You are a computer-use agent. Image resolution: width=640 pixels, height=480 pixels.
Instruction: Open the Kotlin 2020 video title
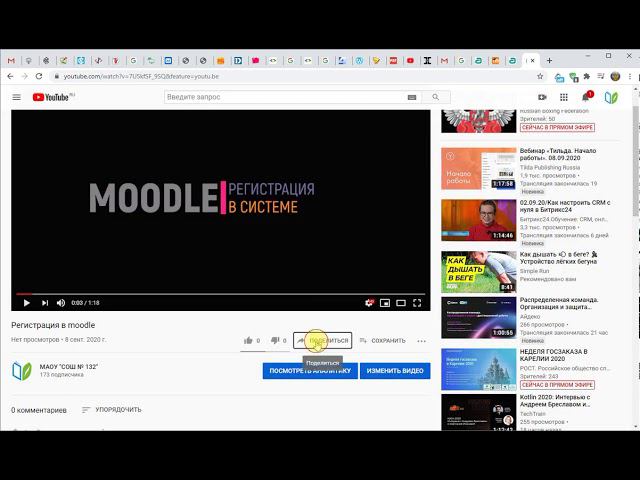pos(555,400)
